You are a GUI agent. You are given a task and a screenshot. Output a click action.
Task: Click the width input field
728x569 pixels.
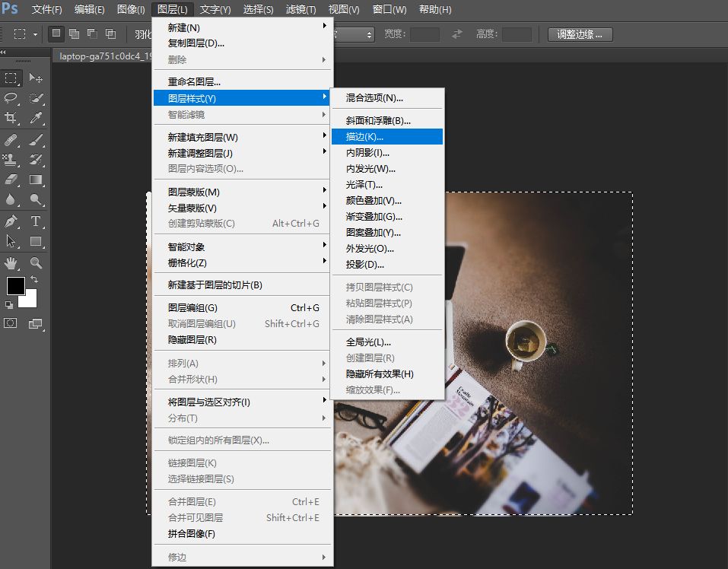click(424, 34)
